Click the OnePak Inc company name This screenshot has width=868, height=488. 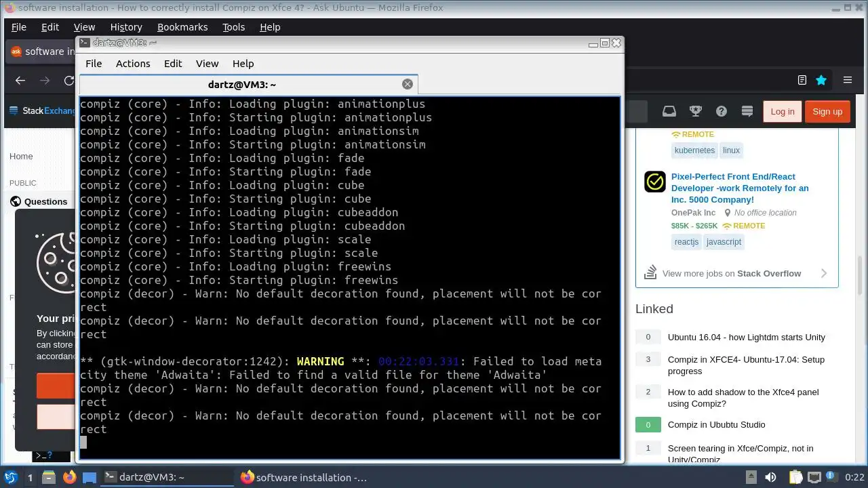pyautogui.click(x=693, y=212)
